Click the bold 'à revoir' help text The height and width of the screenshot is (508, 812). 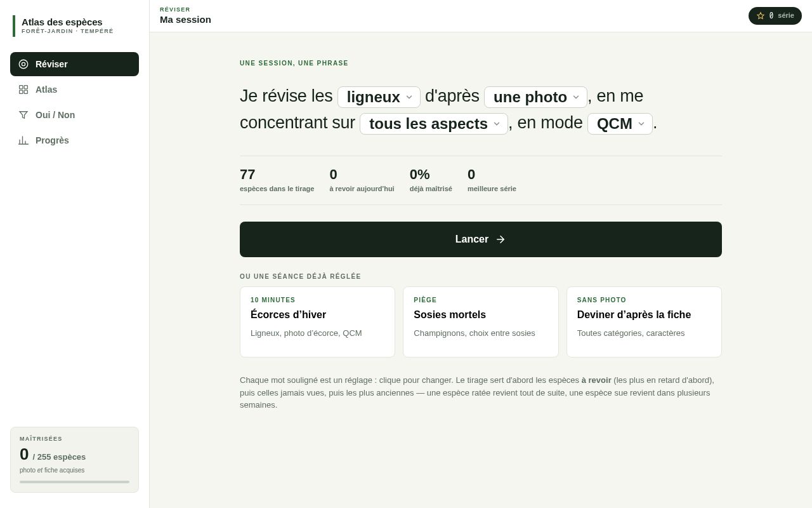(596, 380)
